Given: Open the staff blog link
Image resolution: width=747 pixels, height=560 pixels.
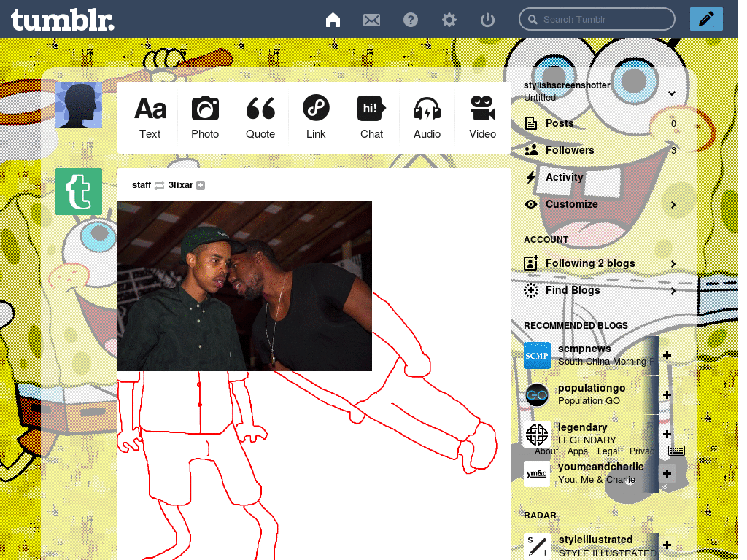Looking at the screenshot, I should [x=142, y=184].
